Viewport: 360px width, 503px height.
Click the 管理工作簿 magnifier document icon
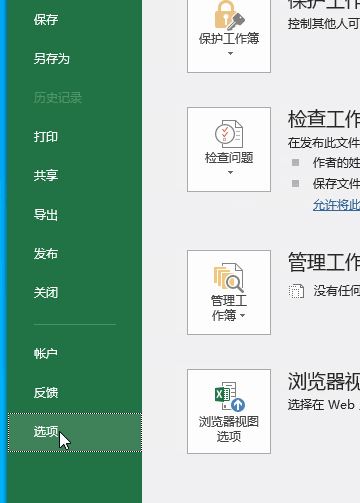pyautogui.click(x=229, y=277)
